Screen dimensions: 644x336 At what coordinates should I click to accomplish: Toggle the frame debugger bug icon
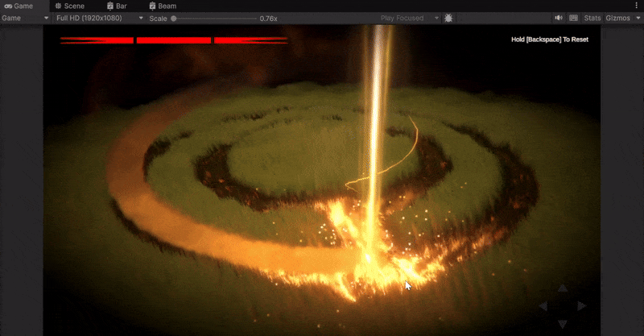coord(448,18)
